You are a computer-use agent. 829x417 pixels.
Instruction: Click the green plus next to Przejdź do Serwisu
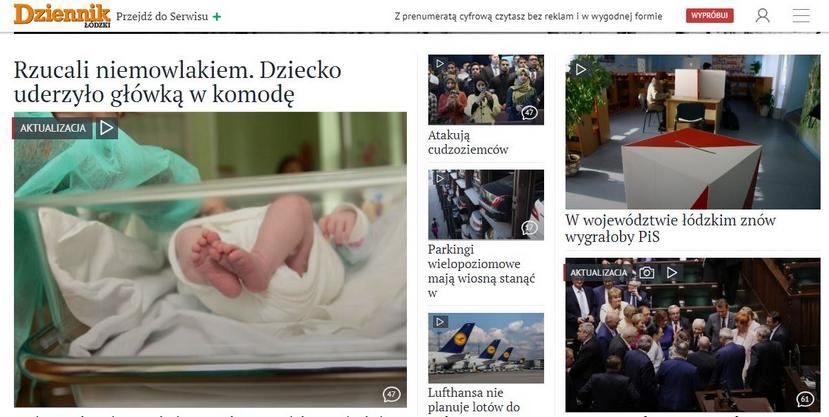[x=217, y=16]
